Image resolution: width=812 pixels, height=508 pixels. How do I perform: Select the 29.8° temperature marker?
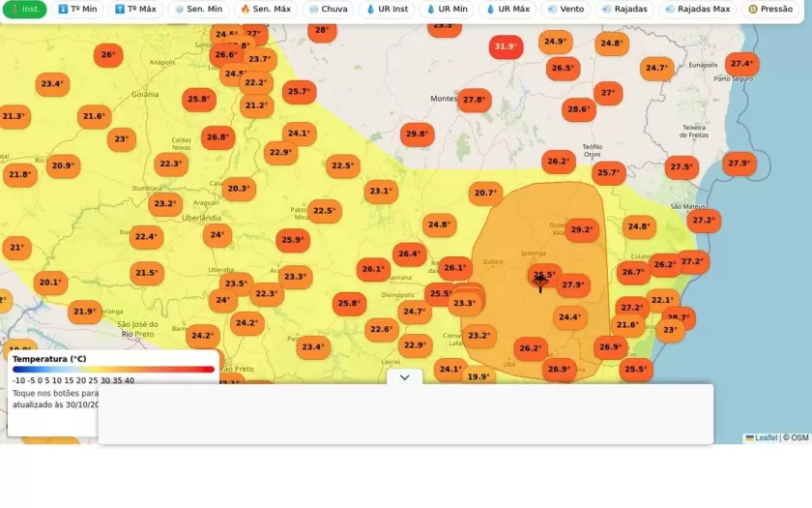click(x=417, y=134)
